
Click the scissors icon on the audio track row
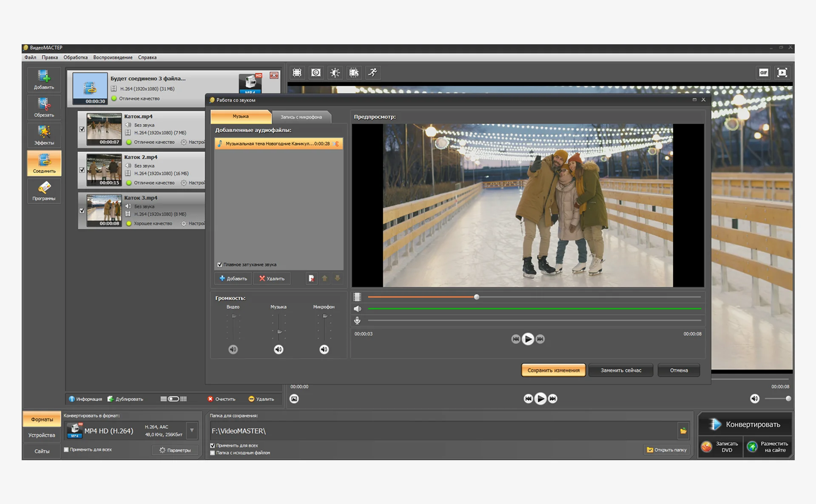coord(337,144)
